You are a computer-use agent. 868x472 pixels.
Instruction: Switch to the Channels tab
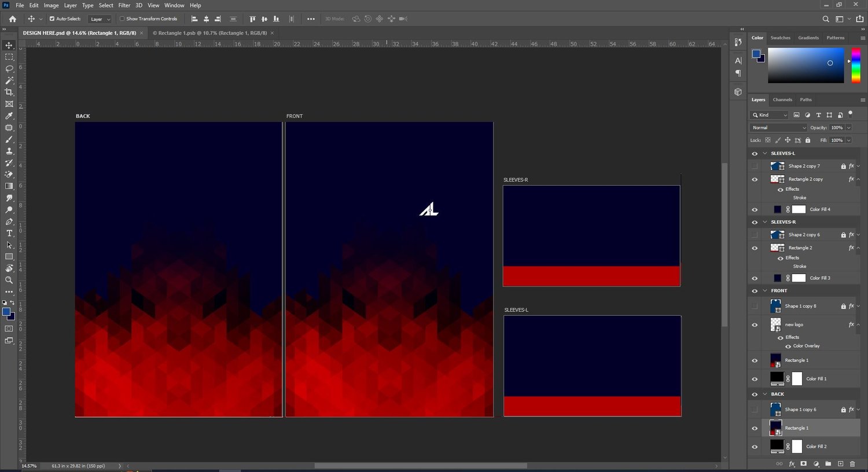tap(782, 99)
